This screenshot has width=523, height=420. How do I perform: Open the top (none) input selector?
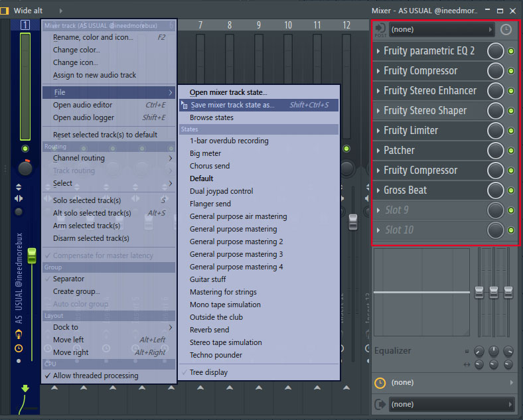point(441,30)
